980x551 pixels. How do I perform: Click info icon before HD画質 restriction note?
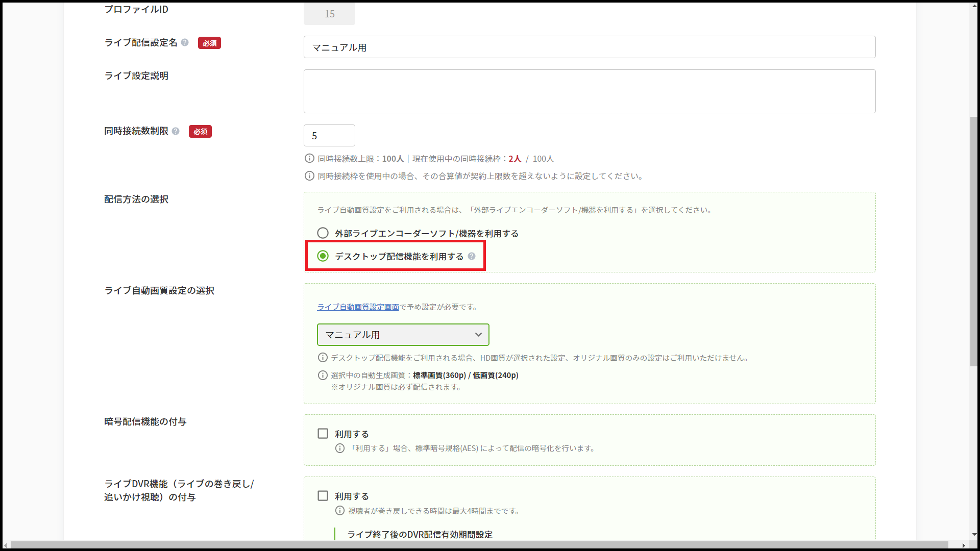click(323, 358)
